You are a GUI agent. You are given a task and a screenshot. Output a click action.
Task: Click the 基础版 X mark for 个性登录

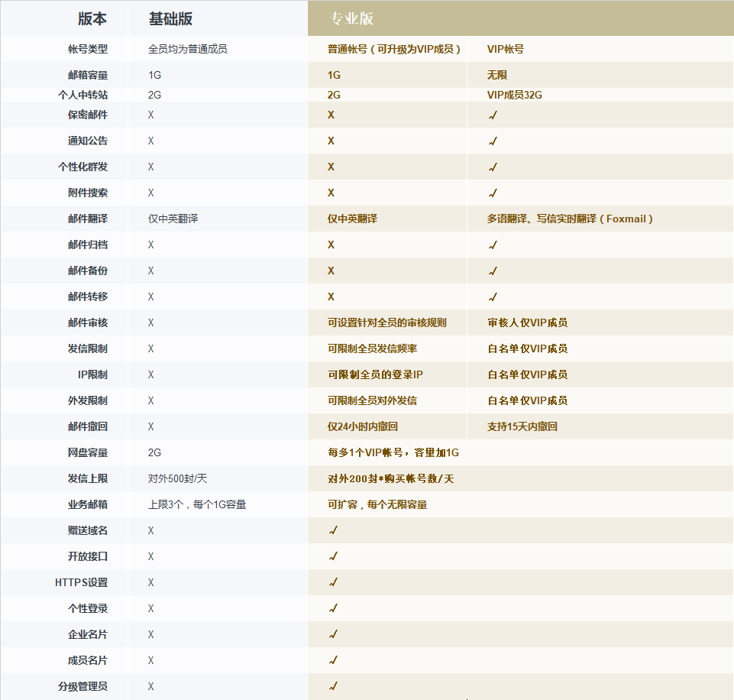point(151,608)
